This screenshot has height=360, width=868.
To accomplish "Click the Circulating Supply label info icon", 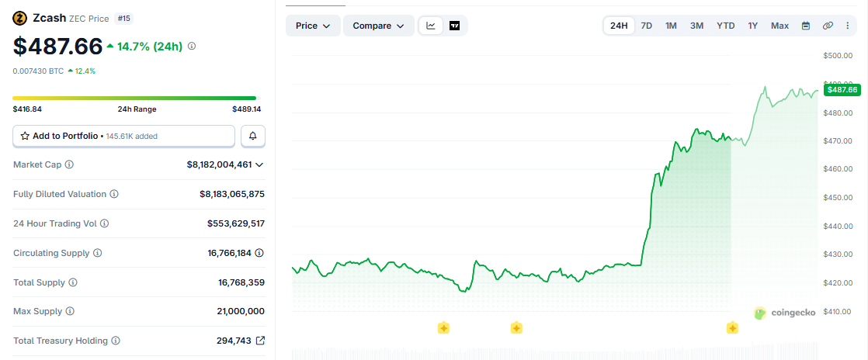I will click(x=97, y=253).
